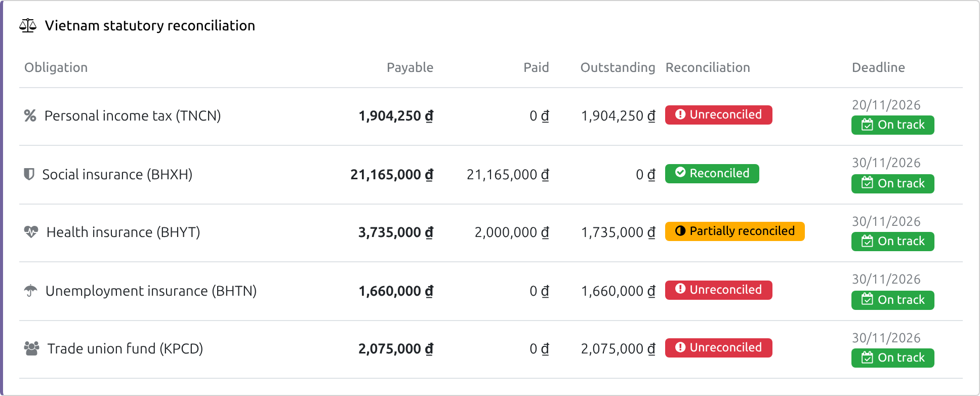Screen dimensions: 980x396
Task: Click the paid amount 2,000,000 ₫
Action: [x=512, y=232]
